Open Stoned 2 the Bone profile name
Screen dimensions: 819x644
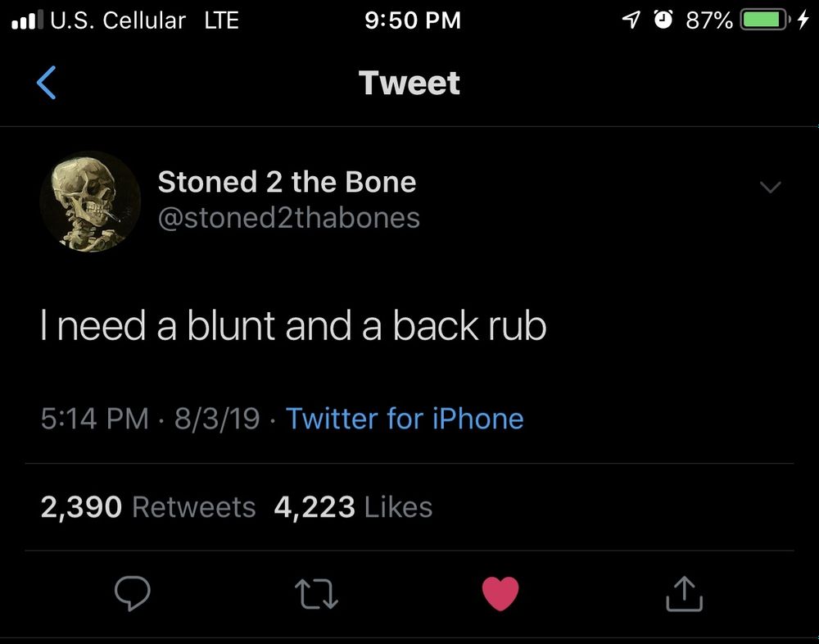[x=287, y=182]
